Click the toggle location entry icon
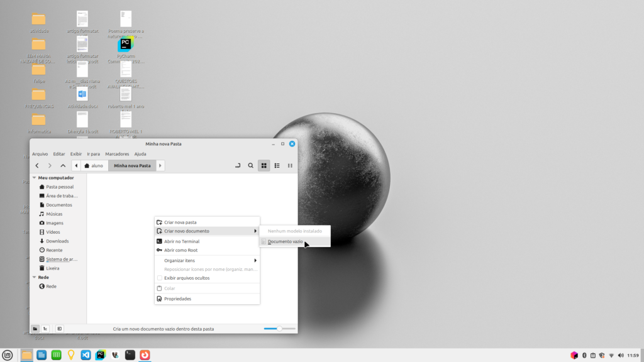This screenshot has width=644, height=362. (x=237, y=166)
